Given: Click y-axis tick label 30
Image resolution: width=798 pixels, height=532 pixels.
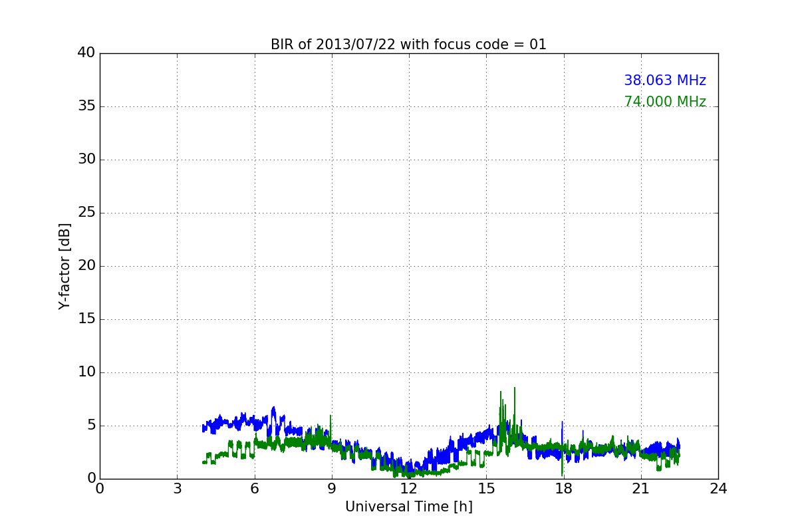Looking at the screenshot, I should click(x=86, y=160).
